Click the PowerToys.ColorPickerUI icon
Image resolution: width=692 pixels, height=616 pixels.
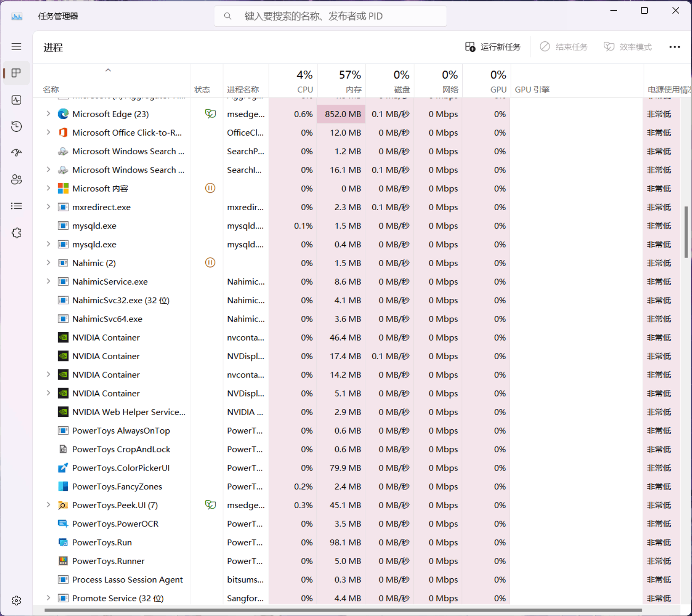tap(63, 468)
